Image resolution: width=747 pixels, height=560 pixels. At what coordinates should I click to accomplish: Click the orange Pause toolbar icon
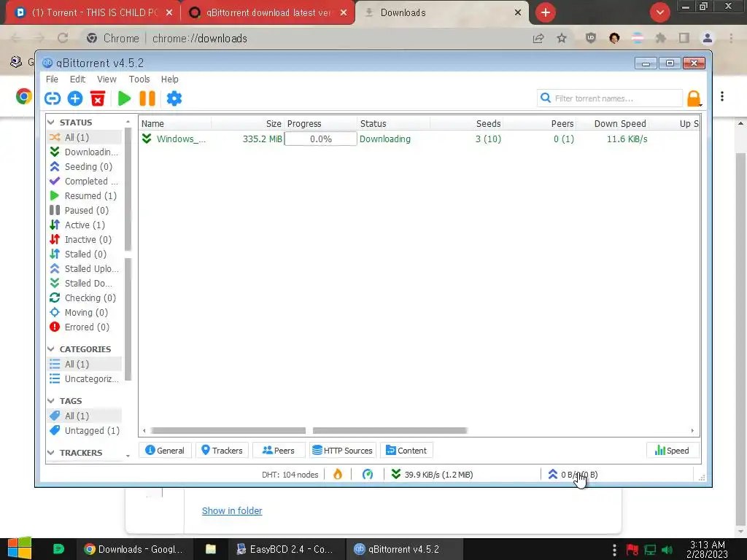(x=147, y=98)
